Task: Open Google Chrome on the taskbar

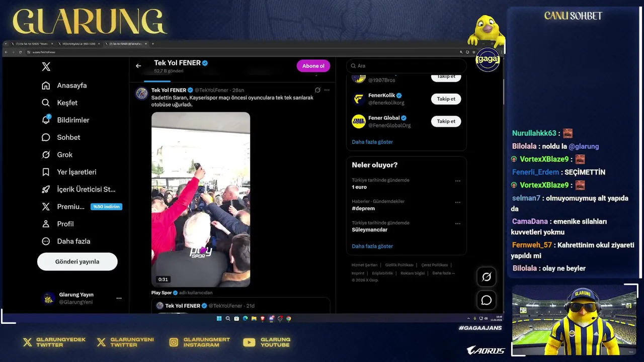Action: pyautogui.click(x=288, y=318)
